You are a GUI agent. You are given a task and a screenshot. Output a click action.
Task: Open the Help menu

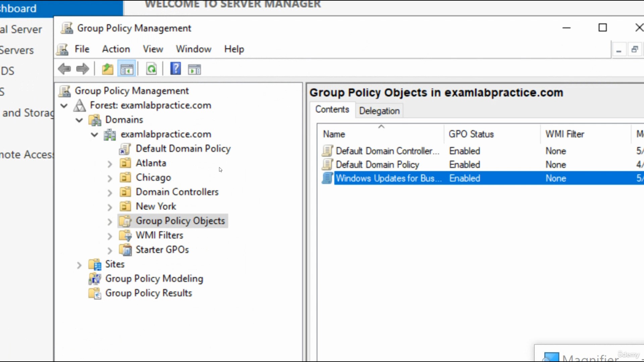tap(234, 49)
